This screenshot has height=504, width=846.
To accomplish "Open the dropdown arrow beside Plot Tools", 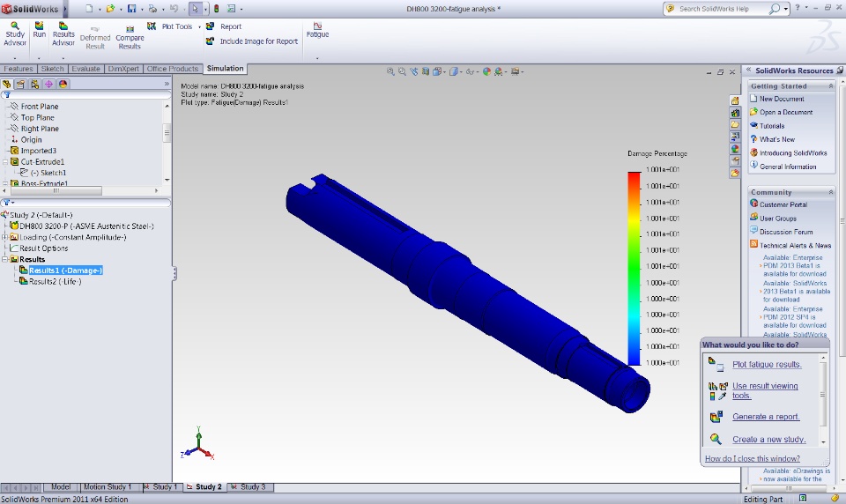I will pos(199,26).
